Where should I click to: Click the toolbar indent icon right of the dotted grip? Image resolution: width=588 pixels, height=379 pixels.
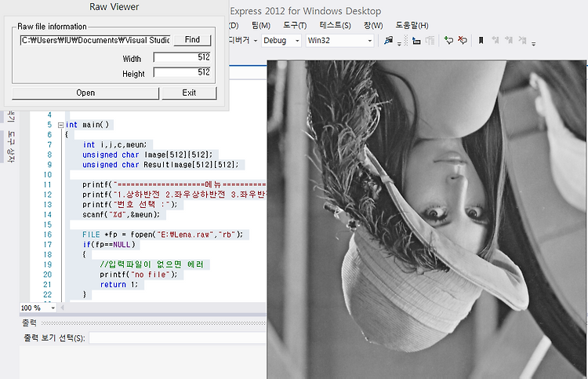[416, 41]
